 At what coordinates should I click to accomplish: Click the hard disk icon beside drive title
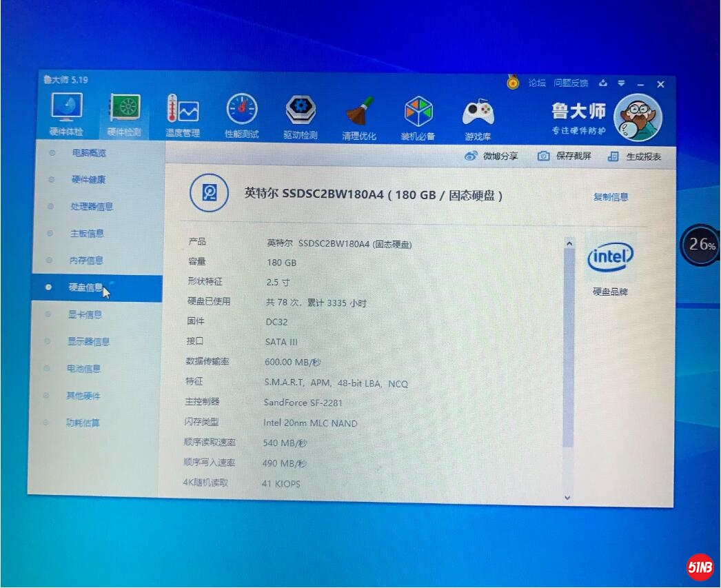tap(210, 192)
